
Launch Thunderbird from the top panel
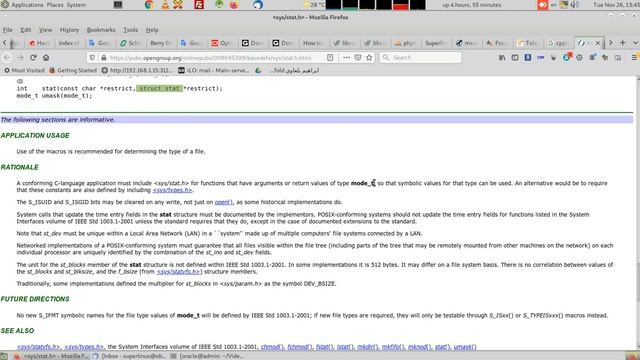point(258,5)
